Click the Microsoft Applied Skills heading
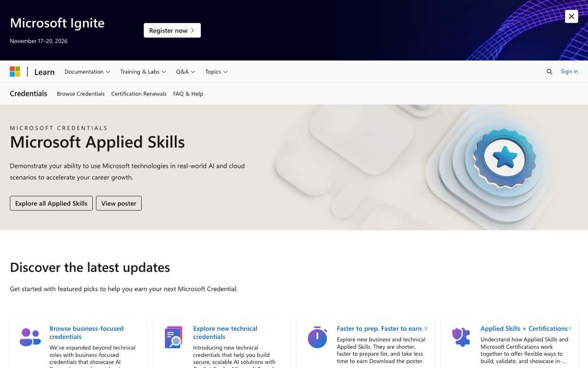Image resolution: width=588 pixels, height=368 pixels. click(98, 142)
